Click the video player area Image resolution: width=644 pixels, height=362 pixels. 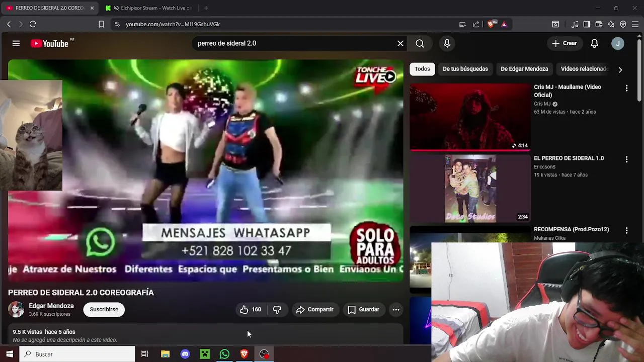(205, 170)
